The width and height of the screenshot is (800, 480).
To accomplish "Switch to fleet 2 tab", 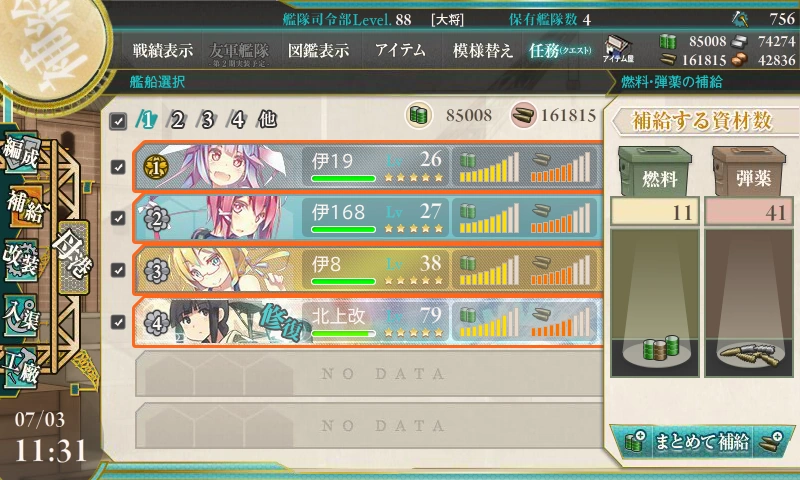I will coord(177,120).
